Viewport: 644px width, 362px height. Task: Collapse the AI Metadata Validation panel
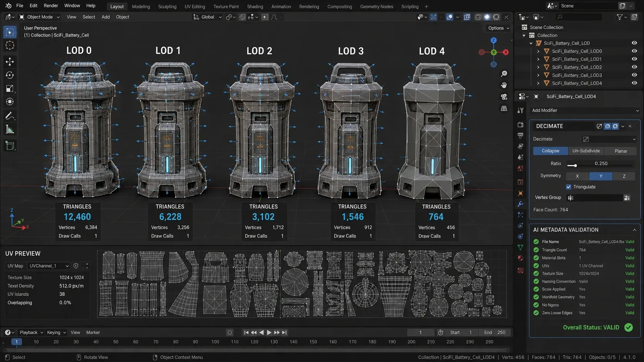coord(634,230)
